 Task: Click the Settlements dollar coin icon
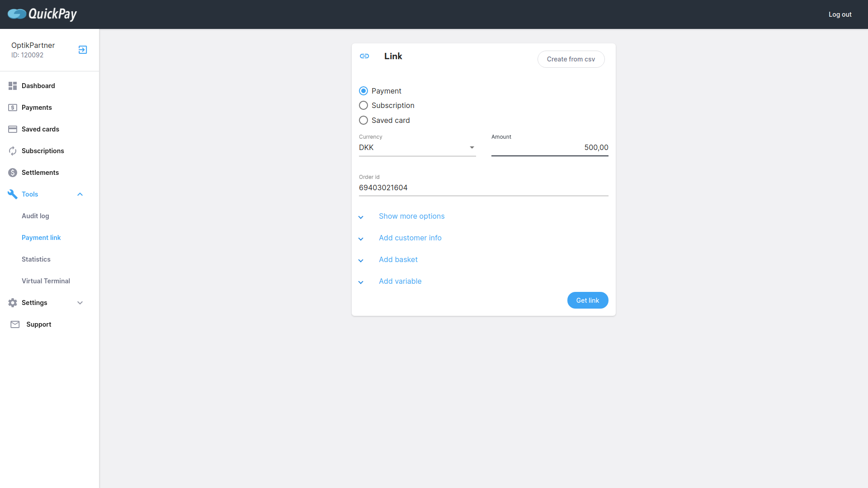point(13,173)
